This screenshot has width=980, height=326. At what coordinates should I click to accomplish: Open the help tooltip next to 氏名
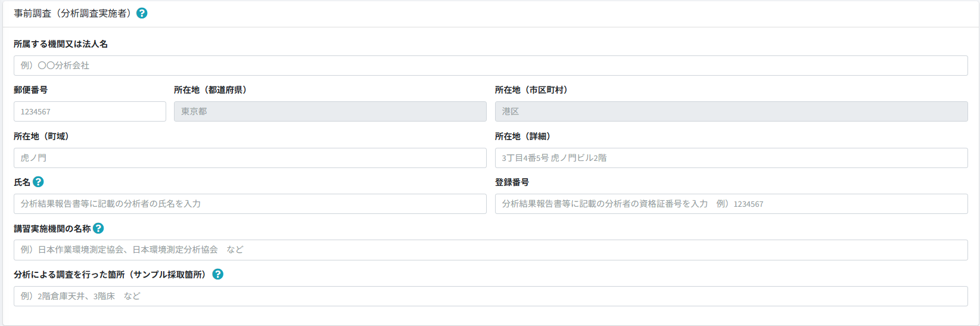(x=38, y=182)
